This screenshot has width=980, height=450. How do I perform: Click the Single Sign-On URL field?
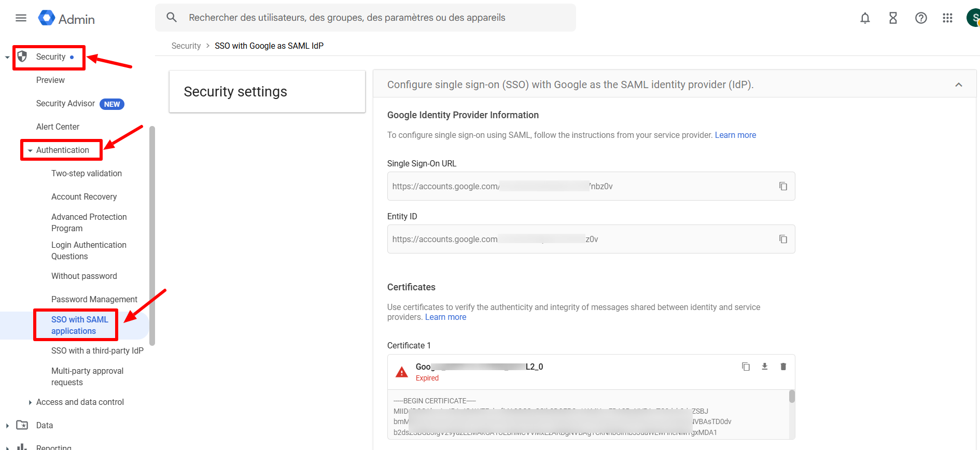[x=591, y=186]
